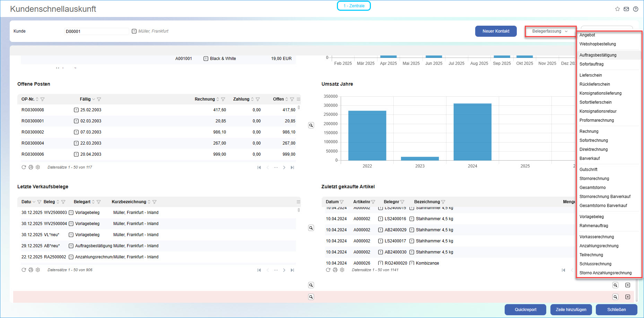Open help via the question mark icon

[635, 9]
